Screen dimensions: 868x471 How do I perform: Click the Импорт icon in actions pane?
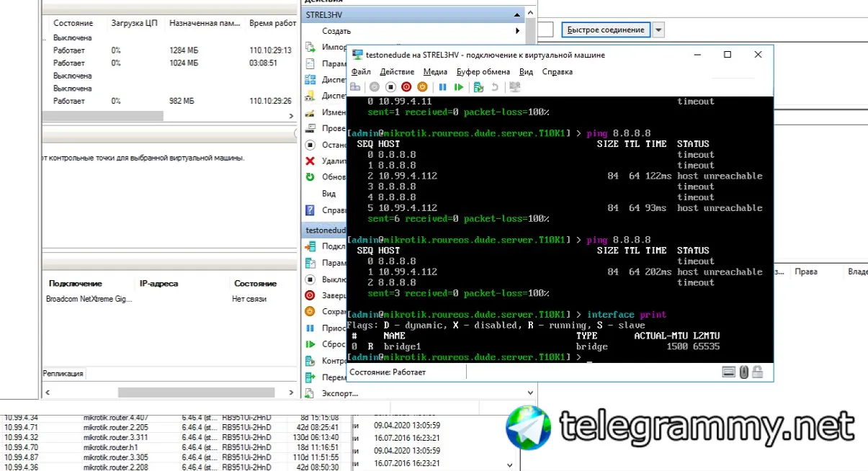click(310, 47)
